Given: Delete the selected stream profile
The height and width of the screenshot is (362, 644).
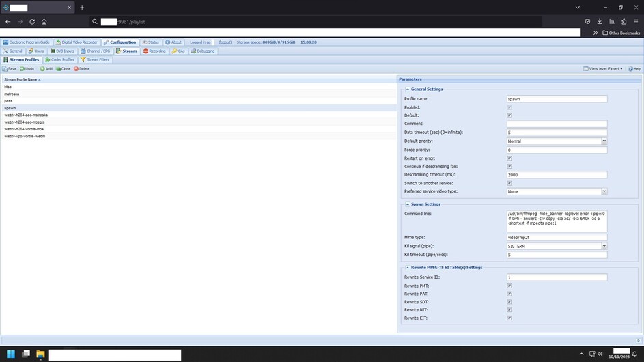Looking at the screenshot, I should click(82, 68).
